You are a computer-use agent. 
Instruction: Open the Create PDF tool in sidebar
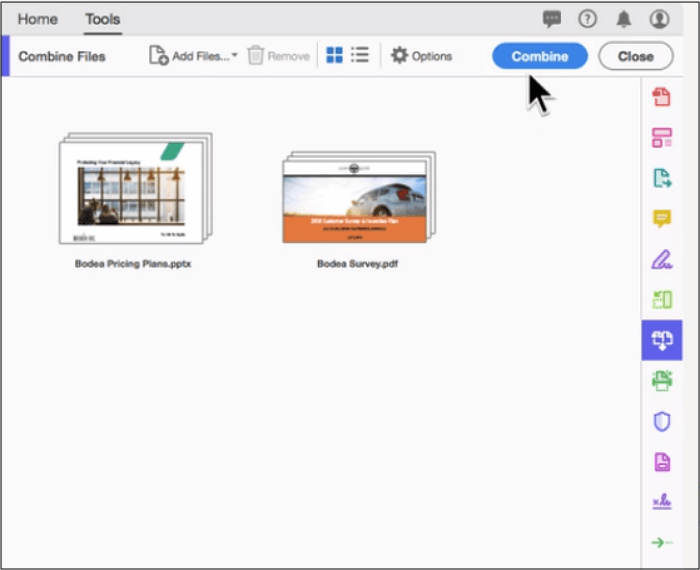pos(662,97)
